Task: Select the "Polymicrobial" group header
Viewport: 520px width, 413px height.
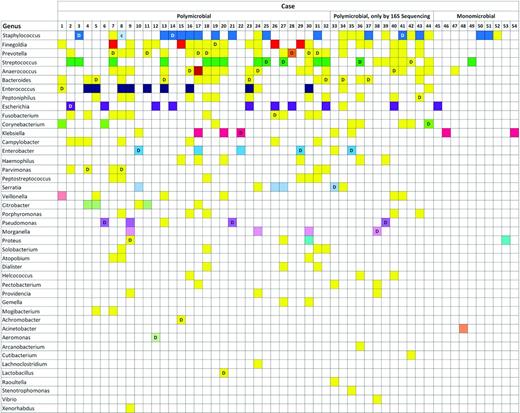Action: [x=194, y=16]
